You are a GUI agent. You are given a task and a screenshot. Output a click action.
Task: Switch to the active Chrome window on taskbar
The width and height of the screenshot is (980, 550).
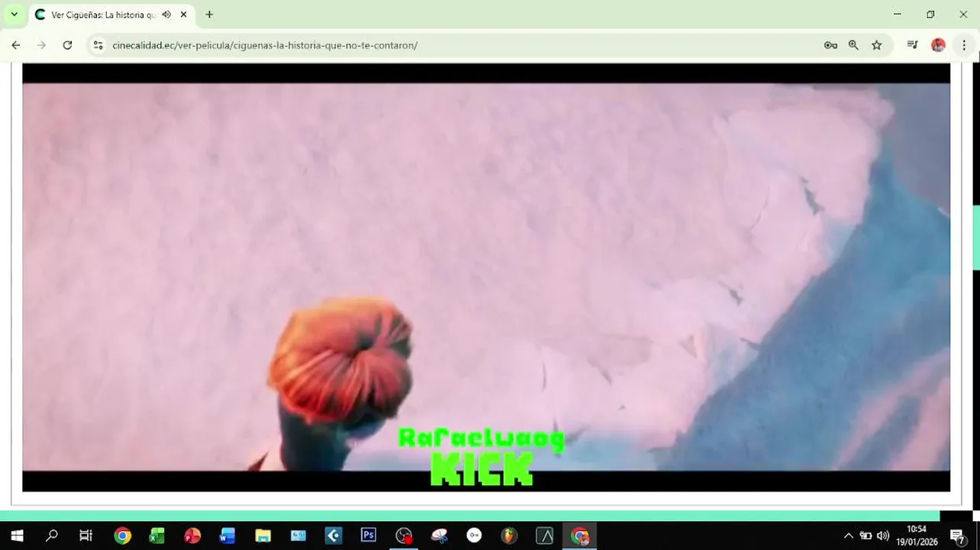tap(580, 535)
